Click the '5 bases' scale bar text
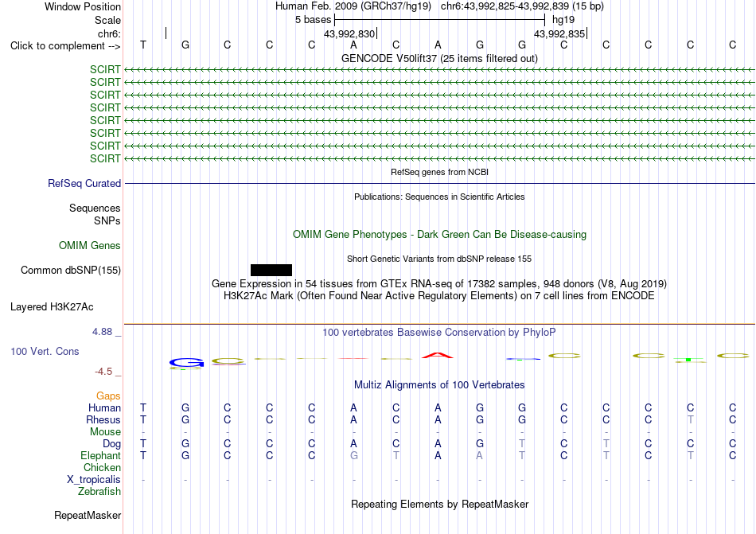The height and width of the screenshot is (534, 756). [314, 20]
